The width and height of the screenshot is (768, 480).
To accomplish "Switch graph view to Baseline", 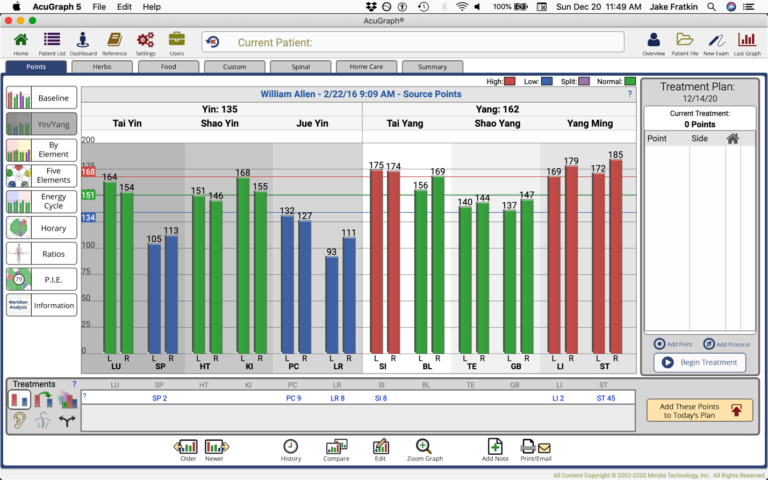I will (x=41, y=98).
